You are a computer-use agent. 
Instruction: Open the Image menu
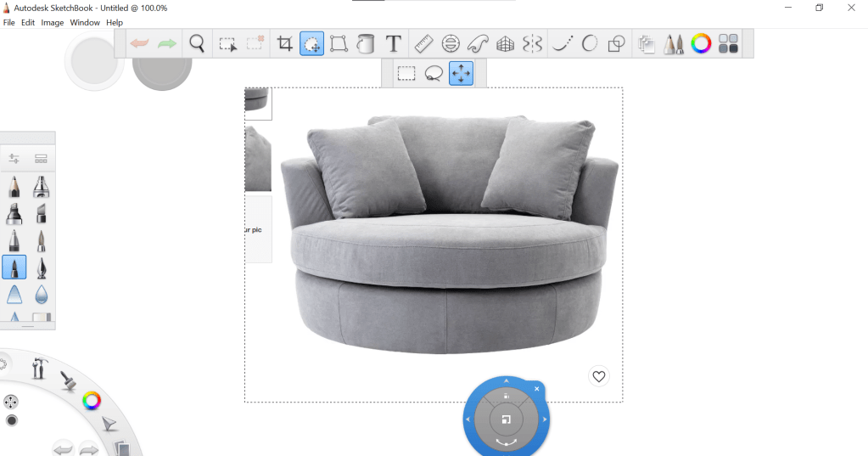pyautogui.click(x=53, y=22)
